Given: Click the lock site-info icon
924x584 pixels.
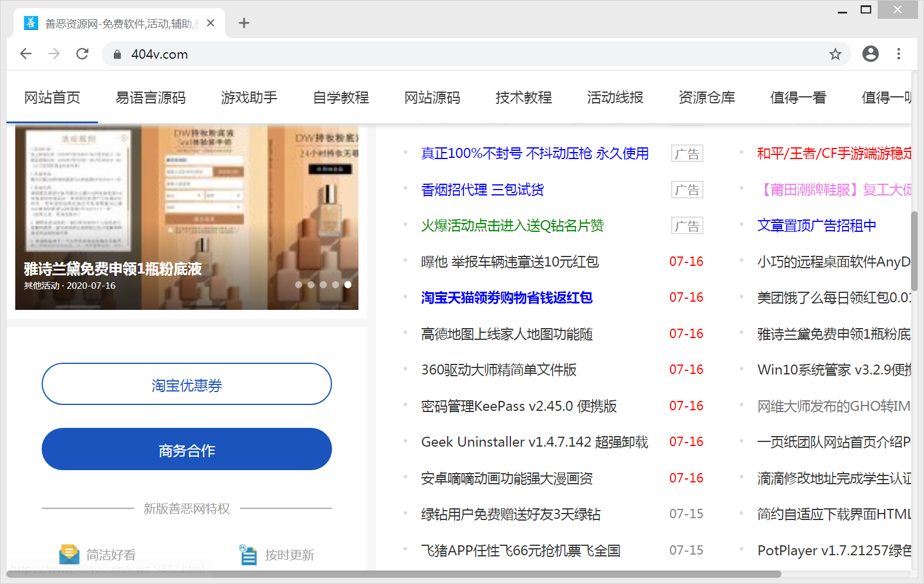Looking at the screenshot, I should point(117,55).
